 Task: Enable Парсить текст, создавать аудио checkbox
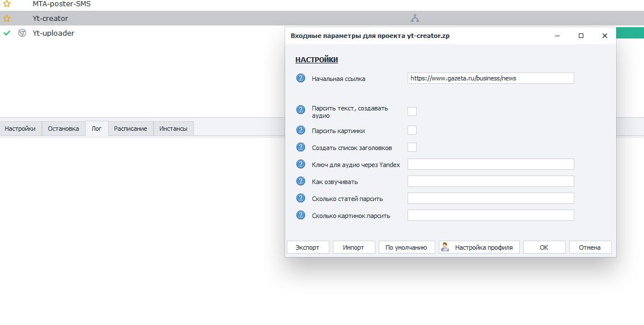pos(412,112)
